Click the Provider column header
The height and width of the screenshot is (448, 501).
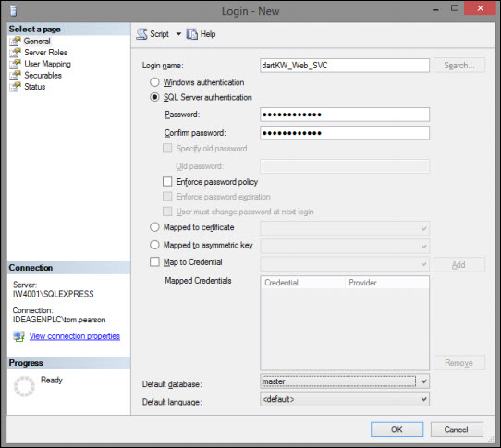386,283
